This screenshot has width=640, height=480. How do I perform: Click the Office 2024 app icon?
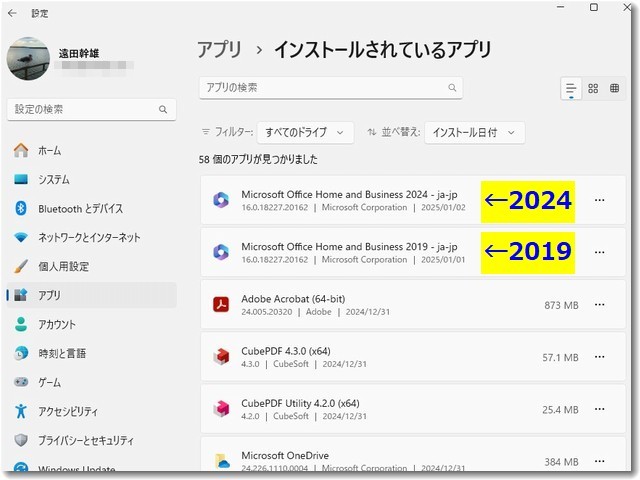coord(221,200)
